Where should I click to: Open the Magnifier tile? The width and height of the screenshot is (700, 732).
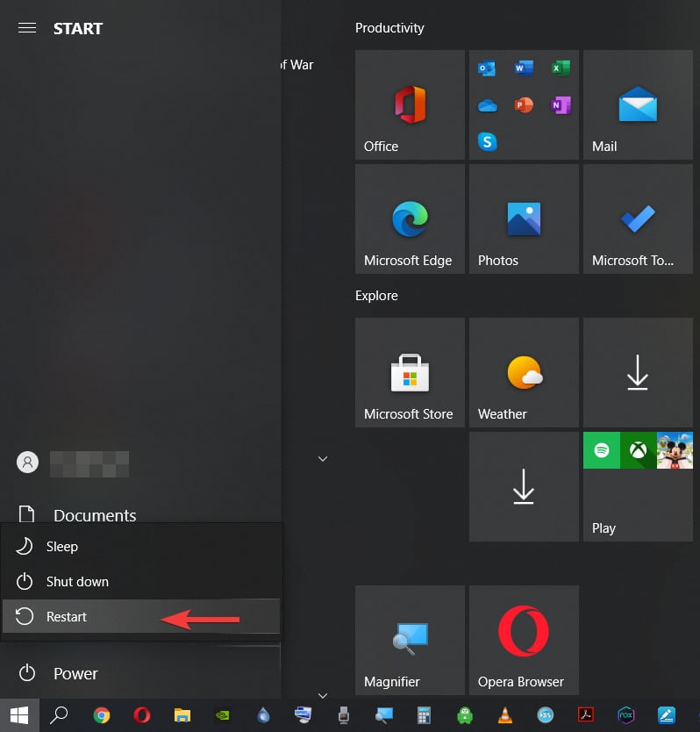tap(410, 640)
